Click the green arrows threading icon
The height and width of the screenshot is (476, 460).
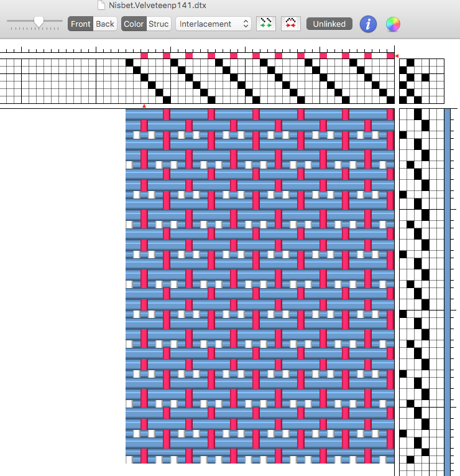tap(266, 24)
